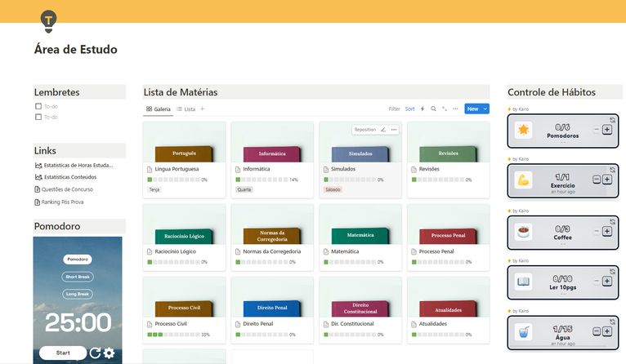Image resolution: width=626 pixels, height=364 pixels.
Task: Increase Exercício count with plus button
Action: point(607,180)
